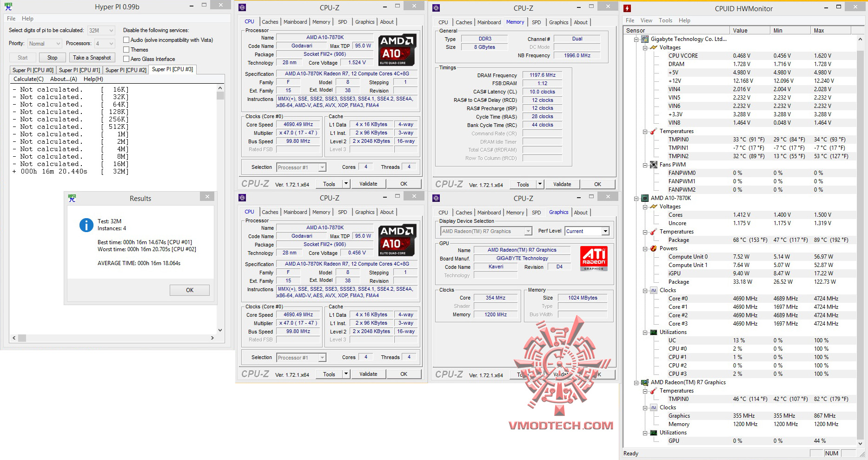Click the Temperatures thermometer icon under Gigabyte Technology
This screenshot has height=460, width=868.
point(653,131)
